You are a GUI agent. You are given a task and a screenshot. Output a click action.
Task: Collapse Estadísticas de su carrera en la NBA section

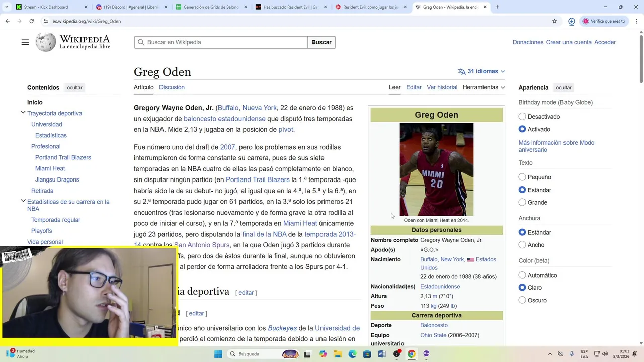pyautogui.click(x=23, y=201)
